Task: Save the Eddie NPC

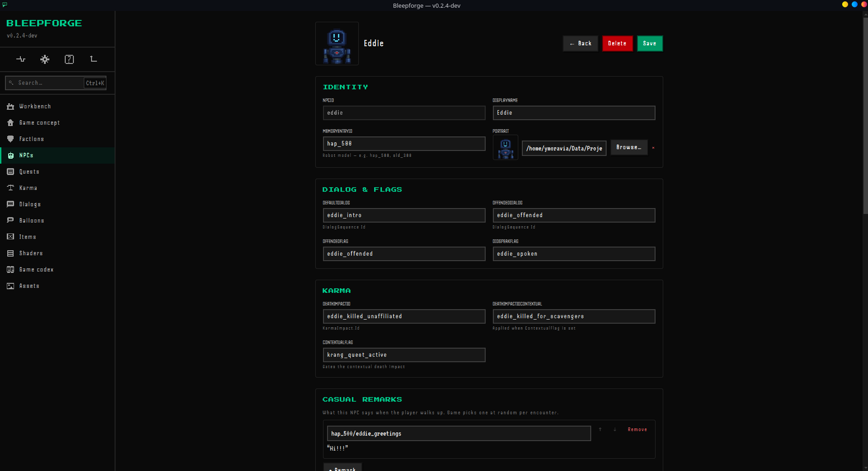Action: pyautogui.click(x=650, y=44)
